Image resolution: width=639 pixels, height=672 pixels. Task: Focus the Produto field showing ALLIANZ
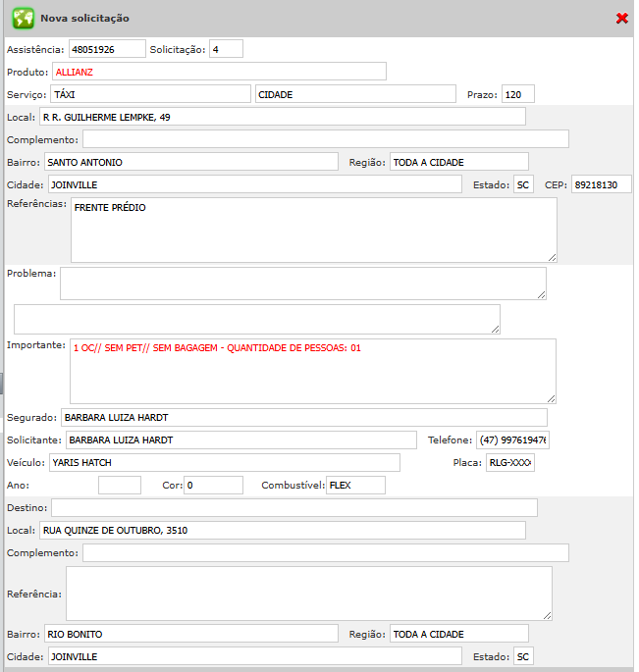(x=218, y=72)
